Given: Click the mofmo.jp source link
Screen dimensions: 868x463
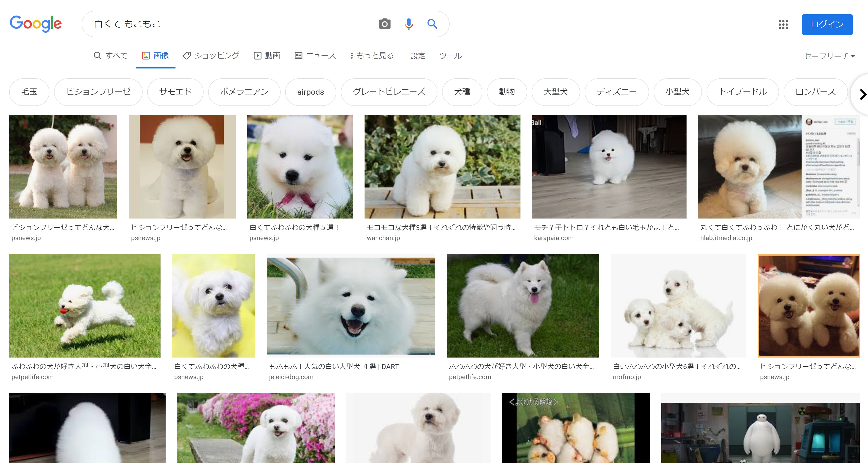Looking at the screenshot, I should [627, 377].
